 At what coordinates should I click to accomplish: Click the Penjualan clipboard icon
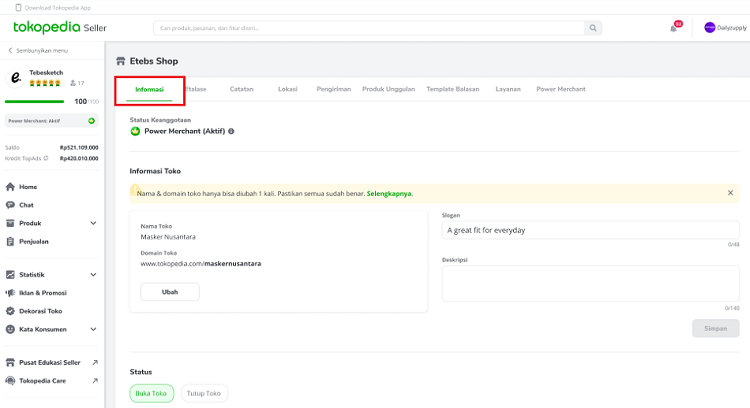click(x=10, y=242)
